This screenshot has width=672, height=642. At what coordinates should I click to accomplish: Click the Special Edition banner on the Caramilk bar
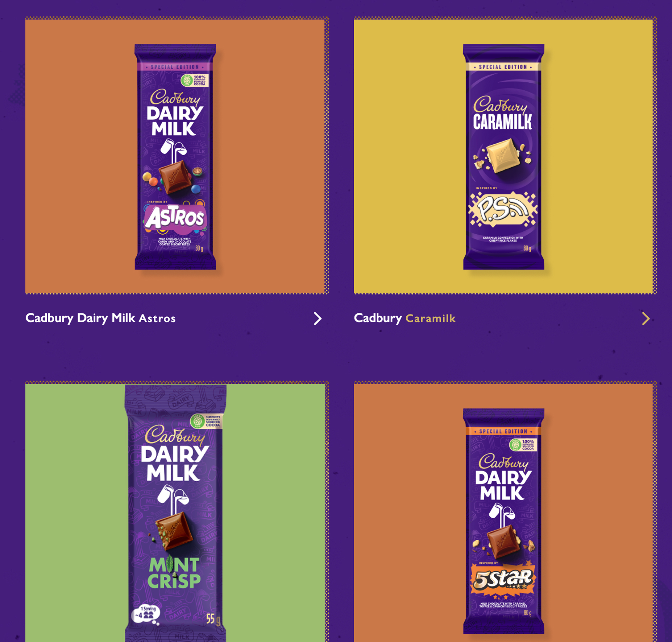503,67
